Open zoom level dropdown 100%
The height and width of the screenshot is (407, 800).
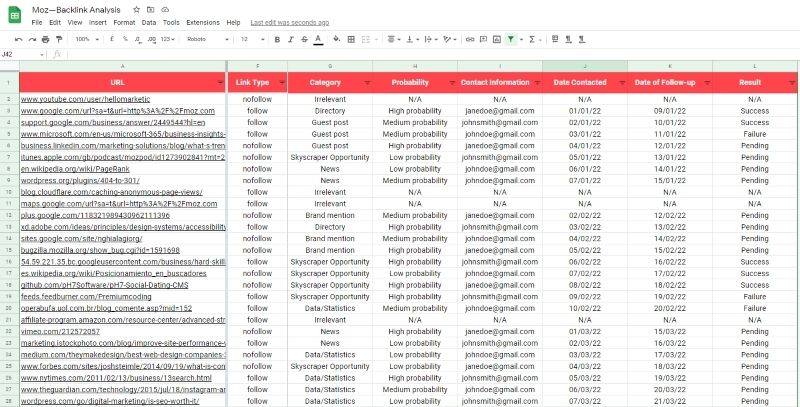point(85,39)
